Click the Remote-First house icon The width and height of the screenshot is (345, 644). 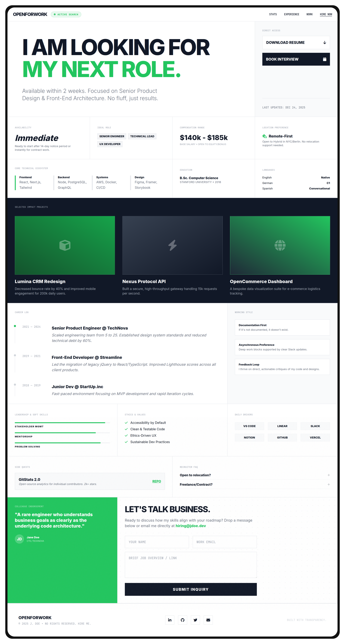point(264,136)
